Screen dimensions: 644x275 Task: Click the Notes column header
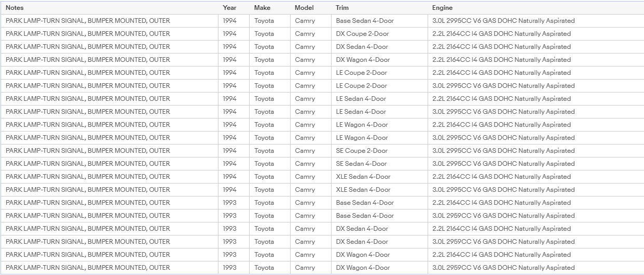(109, 8)
